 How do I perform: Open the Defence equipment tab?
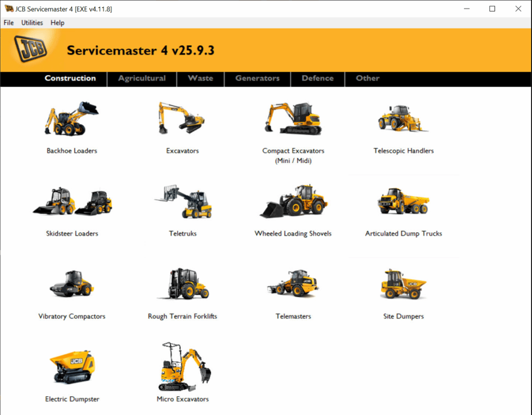click(317, 79)
